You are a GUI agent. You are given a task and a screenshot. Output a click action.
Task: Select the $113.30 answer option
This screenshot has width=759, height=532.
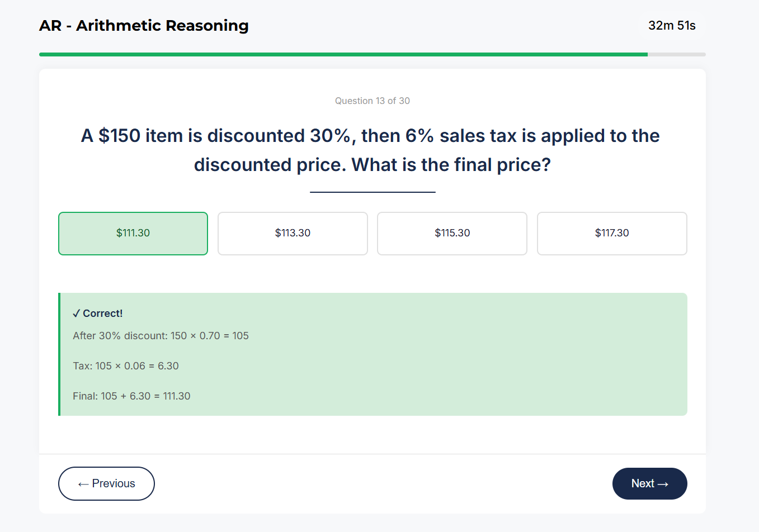293,233
